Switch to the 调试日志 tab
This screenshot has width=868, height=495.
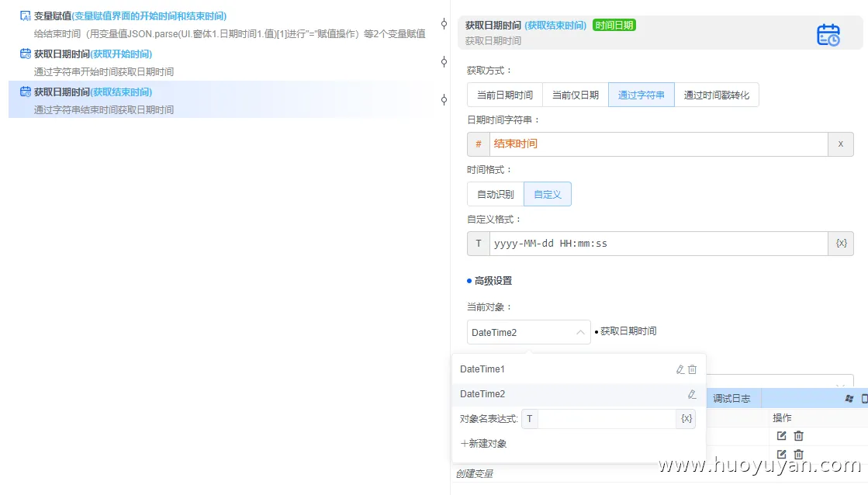pos(731,399)
